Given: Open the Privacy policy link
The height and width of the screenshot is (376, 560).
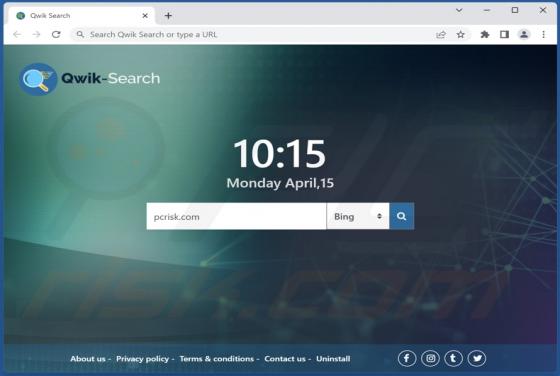Looking at the screenshot, I should 142,359.
